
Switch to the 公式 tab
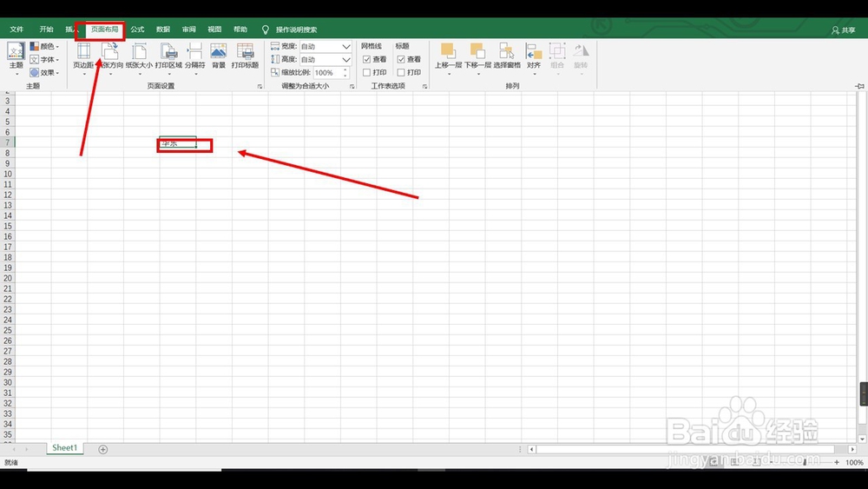(137, 30)
